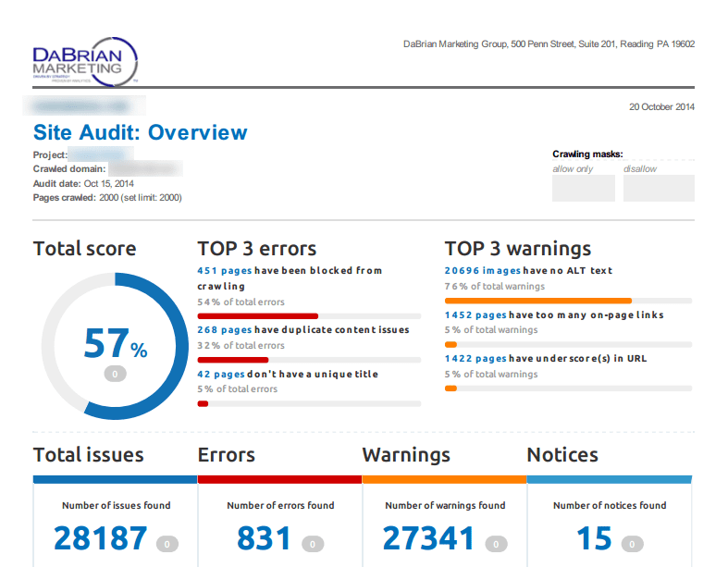Click the red 32% errors progress bar

309,360
